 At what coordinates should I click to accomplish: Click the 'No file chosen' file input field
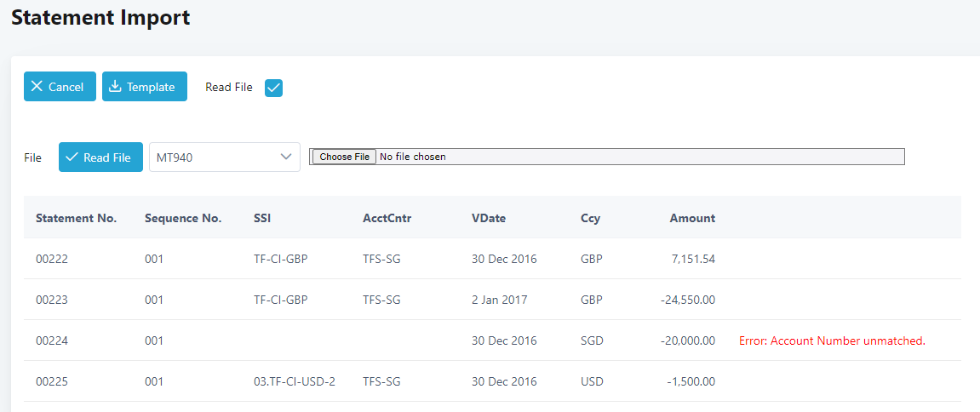coord(607,157)
